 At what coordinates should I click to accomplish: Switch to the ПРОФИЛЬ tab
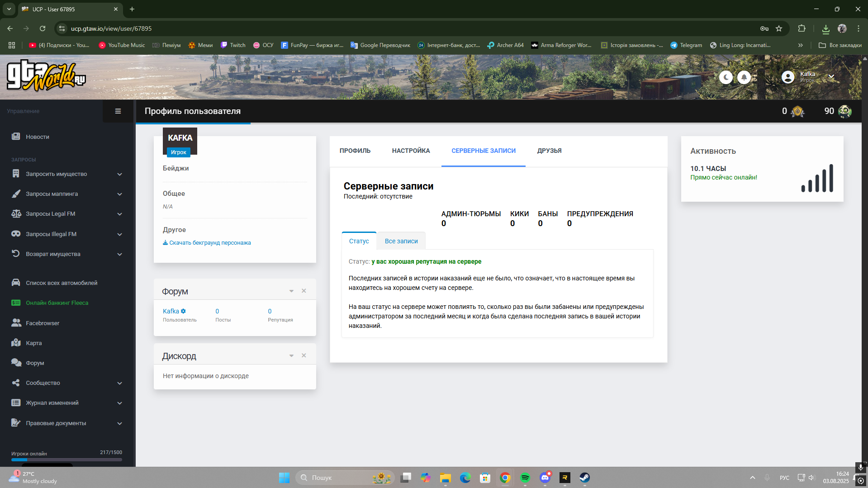point(355,151)
